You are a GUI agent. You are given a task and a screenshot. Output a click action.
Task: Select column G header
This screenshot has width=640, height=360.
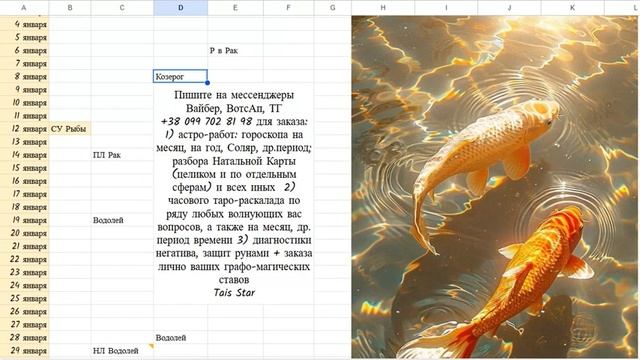coord(333,8)
